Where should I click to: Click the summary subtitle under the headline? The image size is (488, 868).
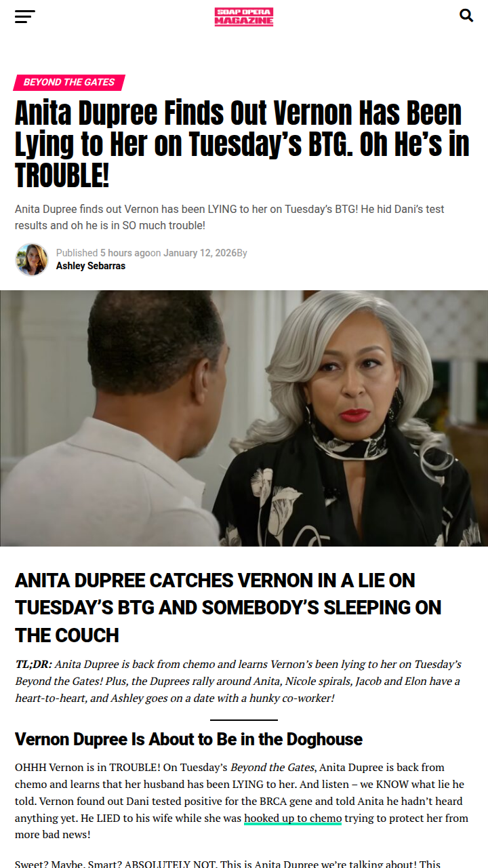click(x=230, y=217)
